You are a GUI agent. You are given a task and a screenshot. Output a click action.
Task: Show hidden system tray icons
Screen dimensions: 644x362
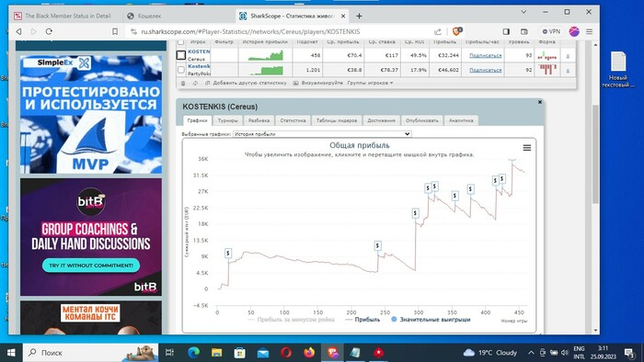click(x=531, y=353)
